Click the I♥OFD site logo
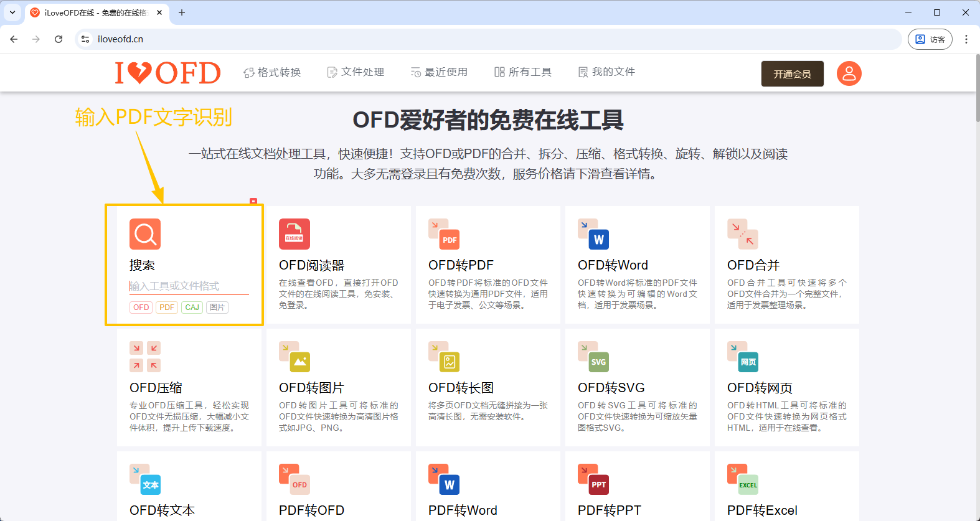The height and width of the screenshot is (521, 980). 167,73
